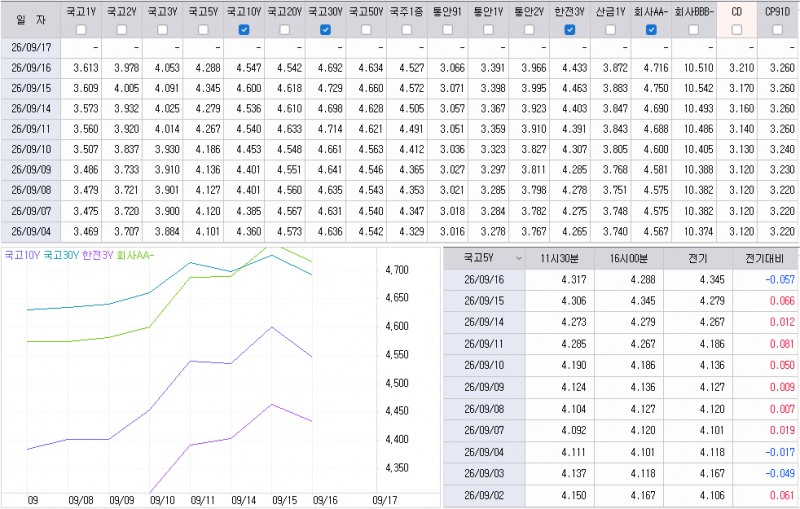Image resolution: width=800 pixels, height=509 pixels.
Task: Uncheck the 국고10Y series checkbox
Action: pyautogui.click(x=244, y=30)
